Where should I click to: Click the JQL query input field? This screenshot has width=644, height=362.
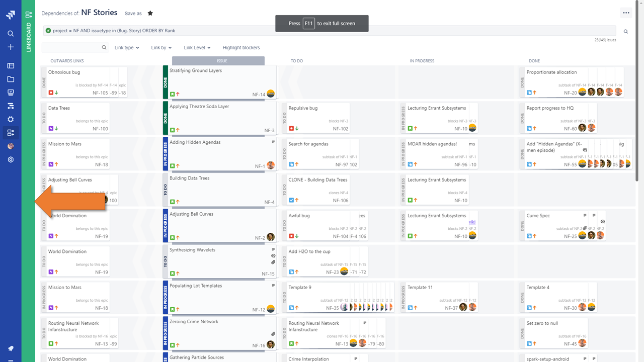point(329,31)
